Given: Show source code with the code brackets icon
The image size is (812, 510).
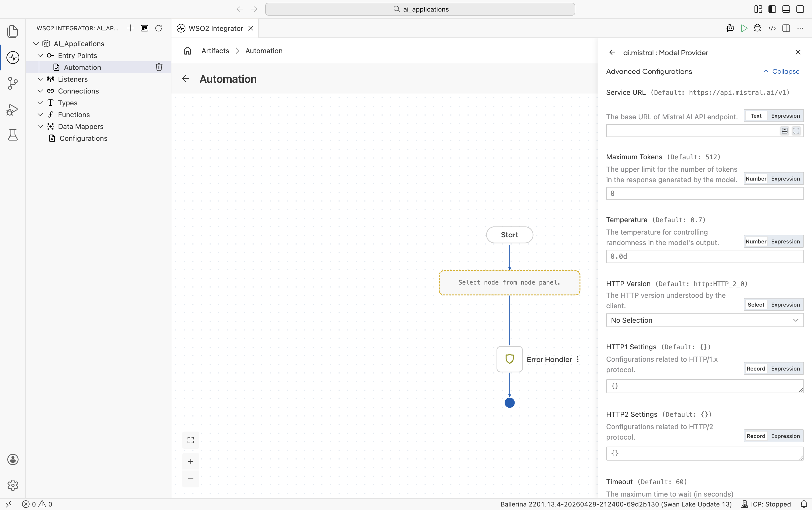Looking at the screenshot, I should click(772, 28).
